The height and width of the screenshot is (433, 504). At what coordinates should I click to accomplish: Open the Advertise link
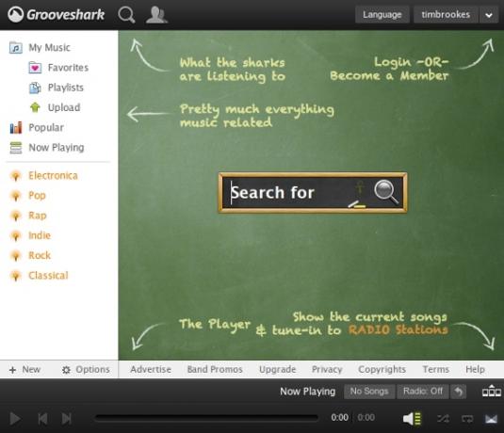tap(151, 369)
